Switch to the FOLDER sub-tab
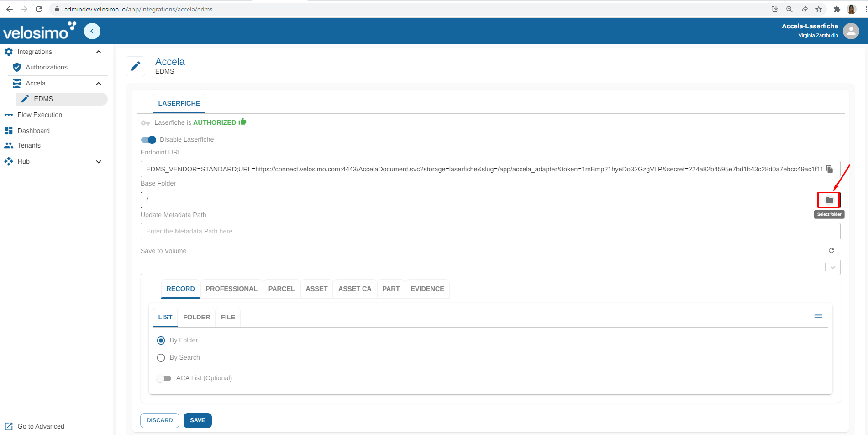Image resolution: width=868 pixels, height=435 pixels. click(x=197, y=317)
